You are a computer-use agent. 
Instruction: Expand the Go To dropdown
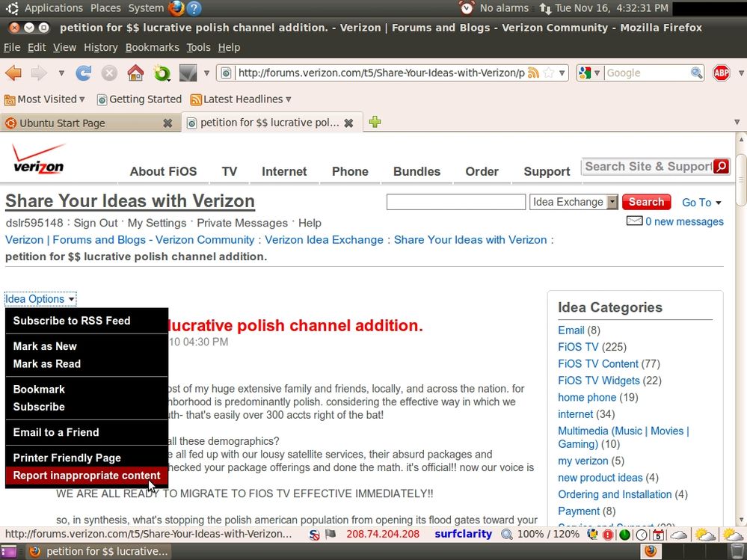(x=701, y=203)
